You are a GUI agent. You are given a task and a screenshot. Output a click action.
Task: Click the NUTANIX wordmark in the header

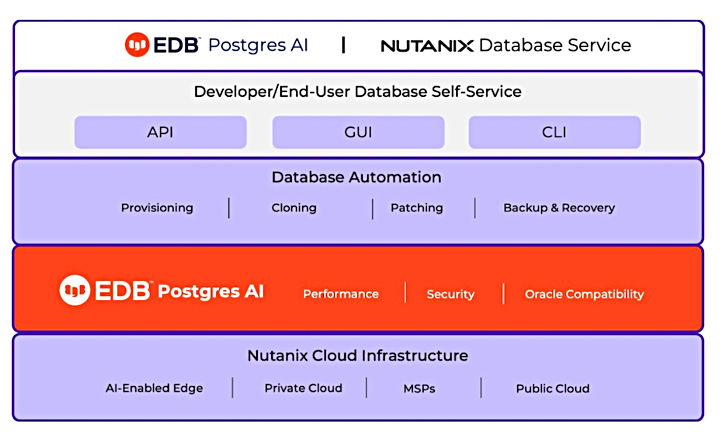tap(427, 46)
